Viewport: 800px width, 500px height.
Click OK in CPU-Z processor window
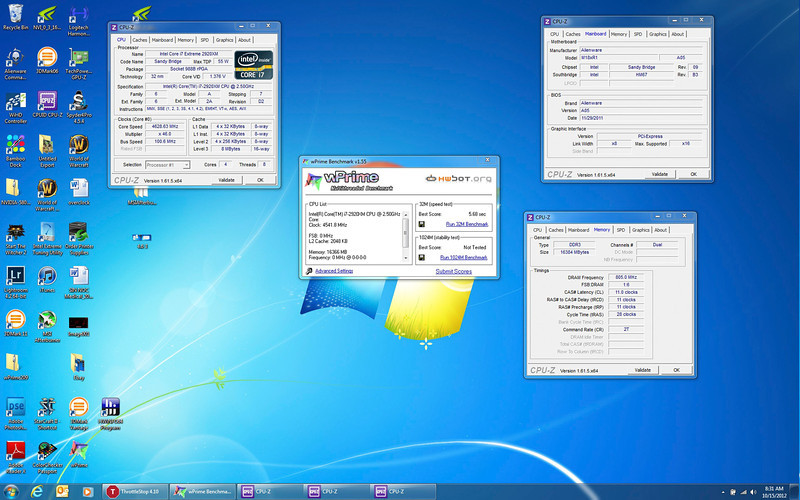(x=260, y=180)
